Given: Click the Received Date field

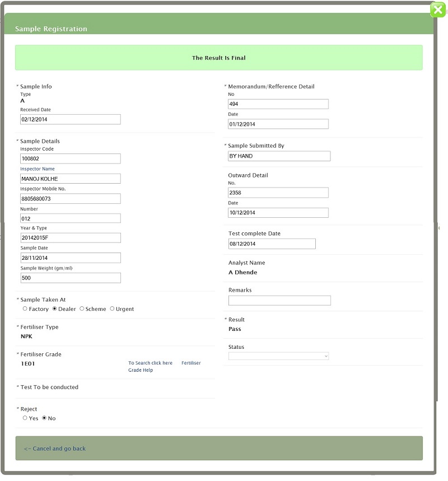Looking at the screenshot, I should 70,119.
